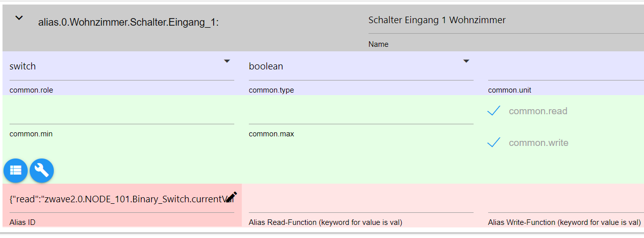
Task: Open the common.type dropdown arrow
Action: pos(466,61)
